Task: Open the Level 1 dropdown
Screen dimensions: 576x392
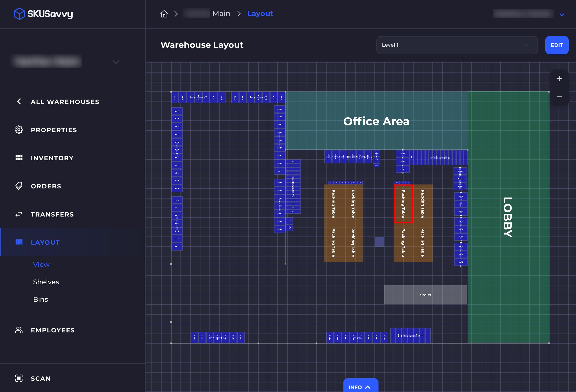Action: [457, 45]
